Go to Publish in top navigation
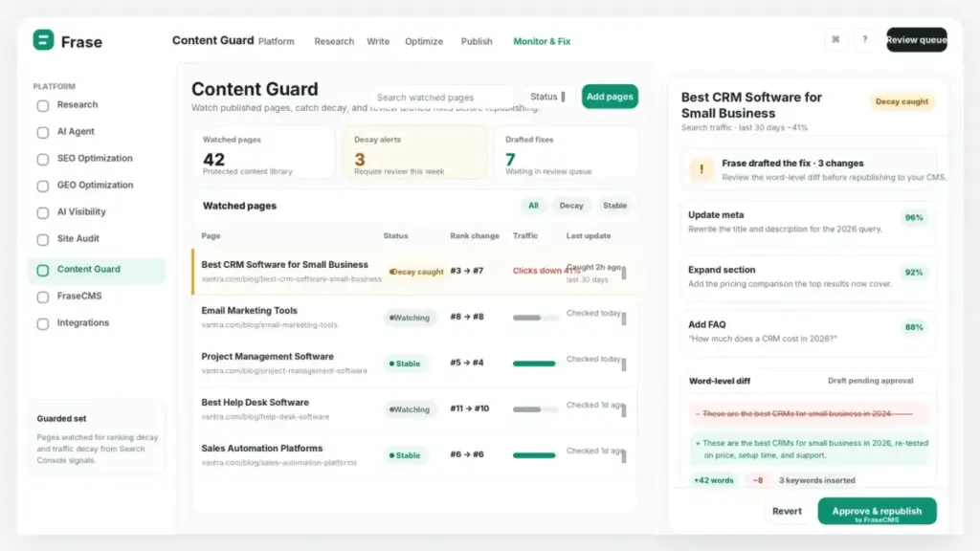The image size is (980, 551). click(x=477, y=41)
